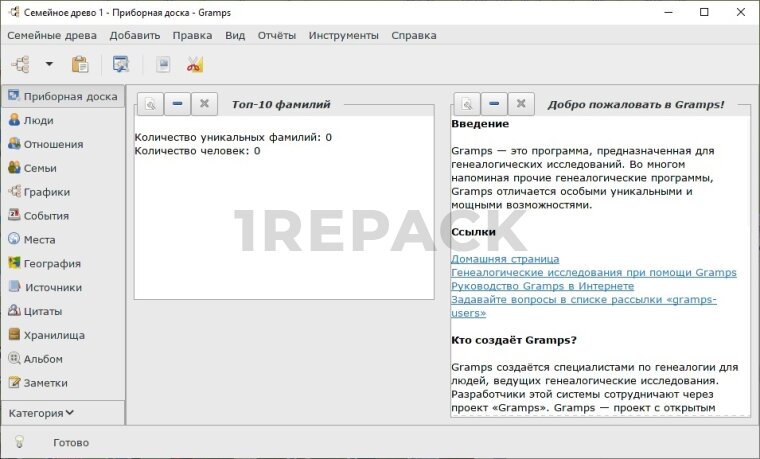Open the Инструменты menu

pos(343,35)
